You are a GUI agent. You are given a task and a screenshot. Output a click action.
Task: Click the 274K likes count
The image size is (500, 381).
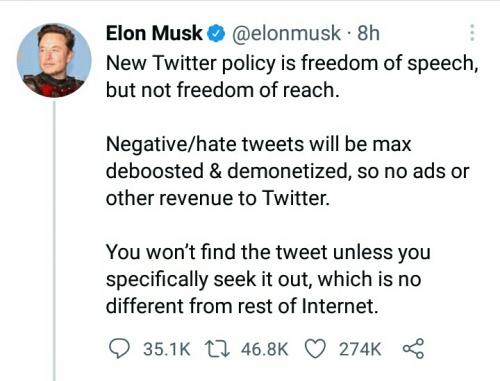tap(360, 349)
